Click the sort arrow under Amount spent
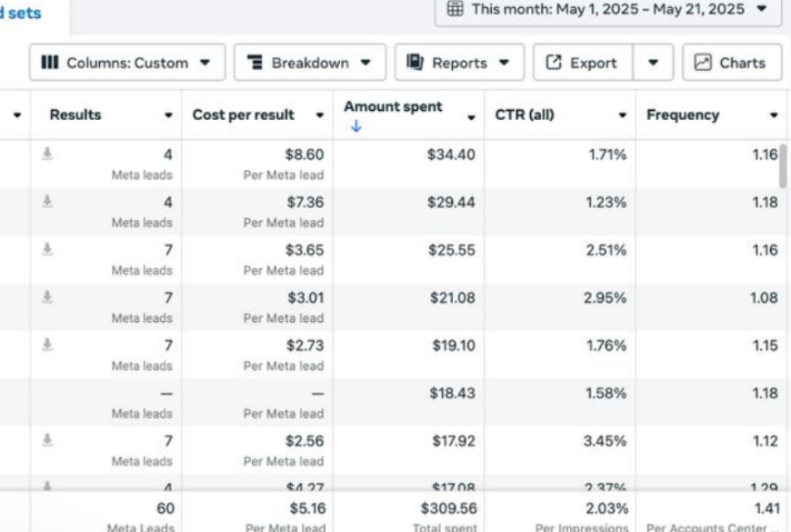791x532 pixels. [355, 127]
